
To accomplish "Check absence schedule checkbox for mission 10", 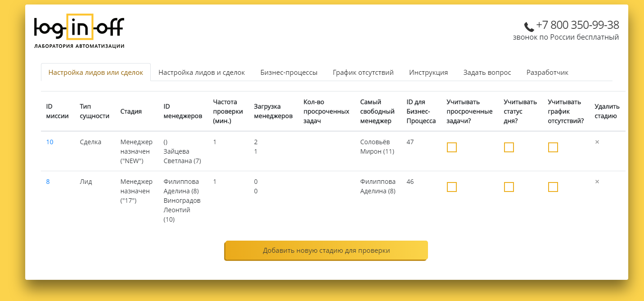I will point(553,147).
